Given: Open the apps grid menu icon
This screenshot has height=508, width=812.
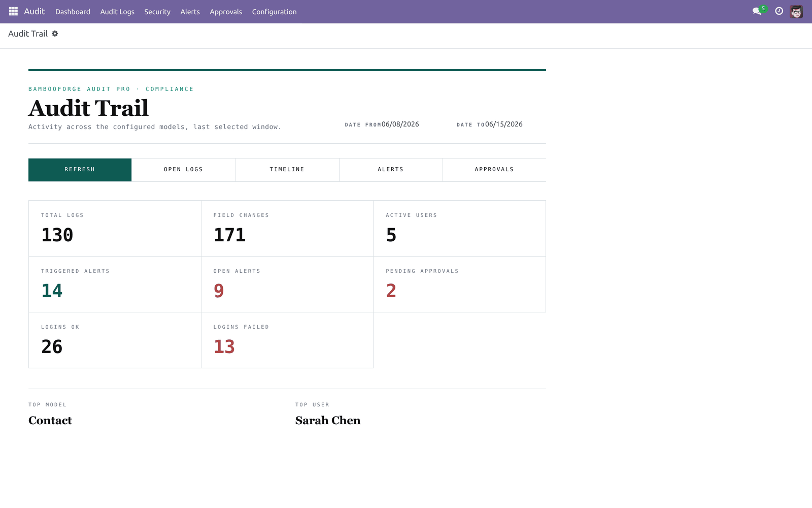Looking at the screenshot, I should 14,11.
